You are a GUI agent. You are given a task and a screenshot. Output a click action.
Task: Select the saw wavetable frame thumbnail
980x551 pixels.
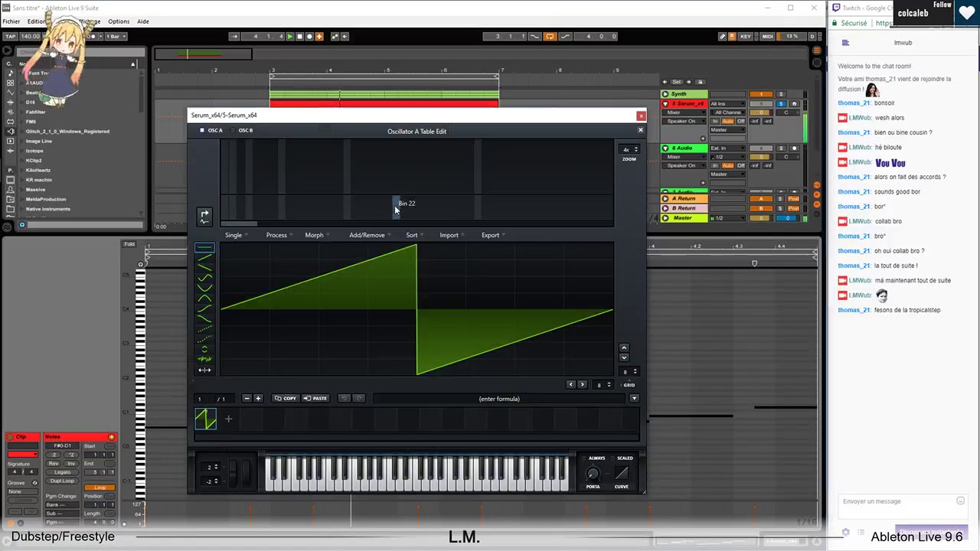click(205, 419)
